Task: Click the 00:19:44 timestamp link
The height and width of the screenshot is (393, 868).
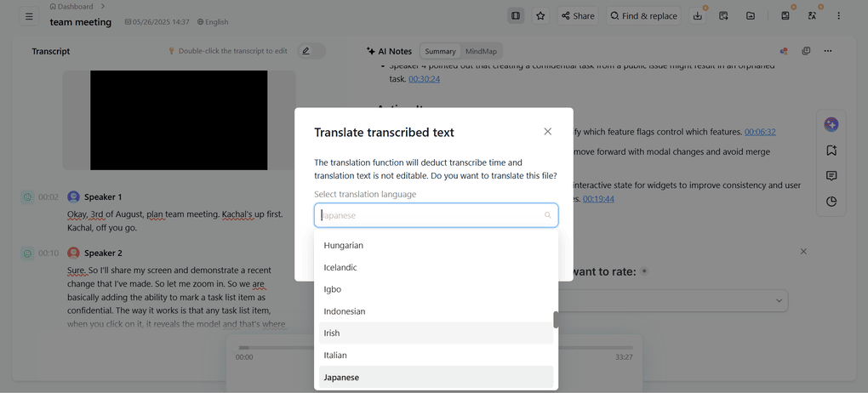Action: [x=598, y=199]
